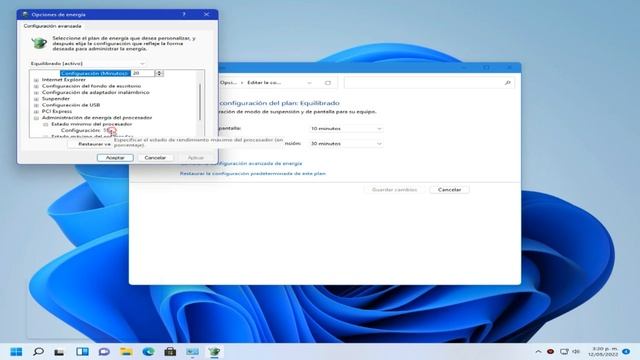The width and height of the screenshot is (640, 360).
Task: Click the Guardar cambios button
Action: (x=394, y=190)
